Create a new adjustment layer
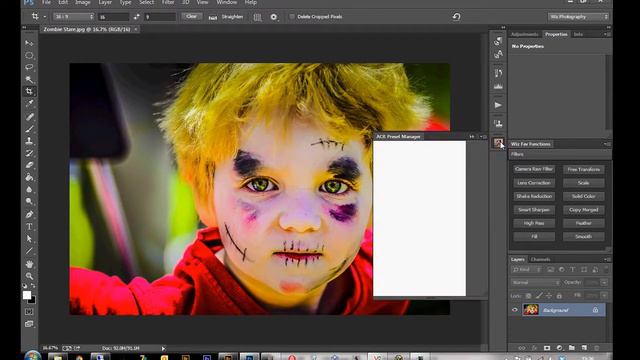The width and height of the screenshot is (640, 360). [559, 348]
